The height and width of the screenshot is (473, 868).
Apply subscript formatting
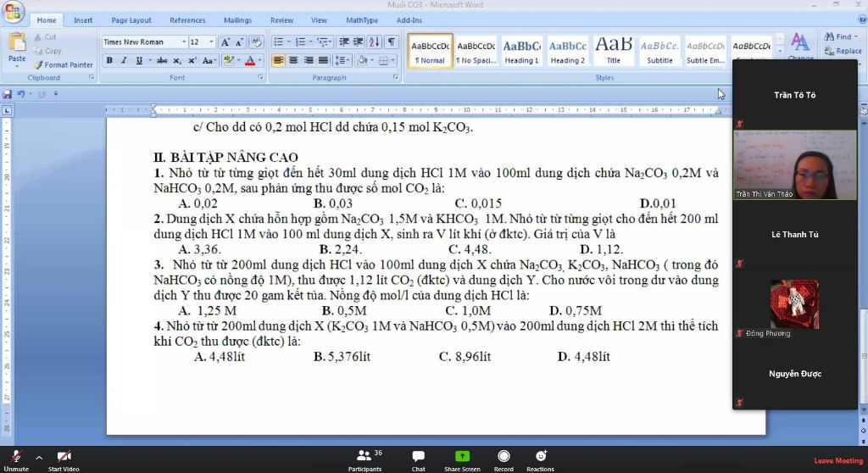coord(177,60)
